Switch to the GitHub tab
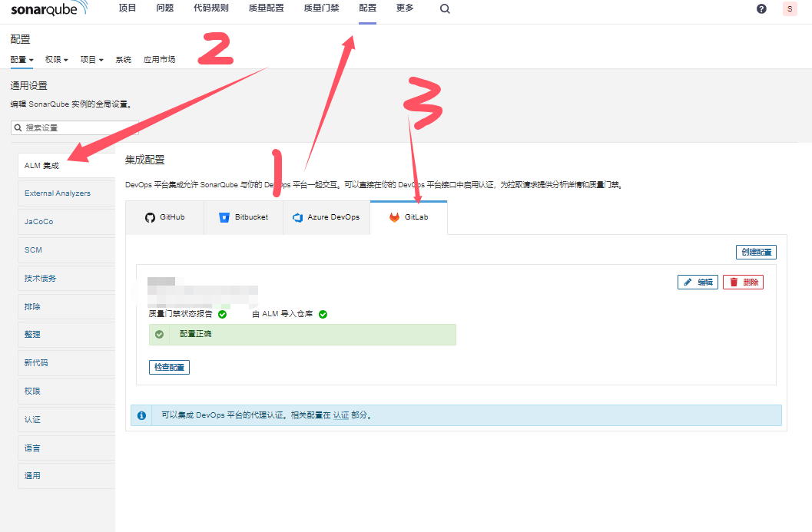The height and width of the screenshot is (532, 812). (164, 217)
